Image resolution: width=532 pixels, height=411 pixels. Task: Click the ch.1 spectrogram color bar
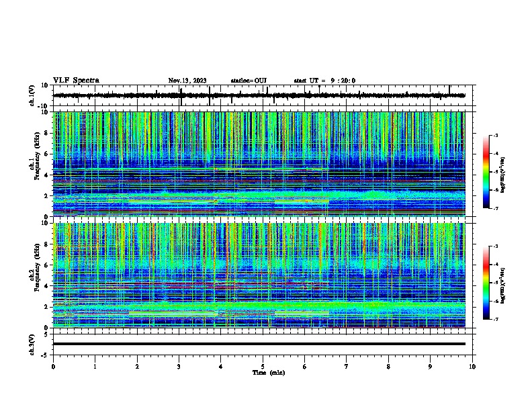tap(486, 172)
